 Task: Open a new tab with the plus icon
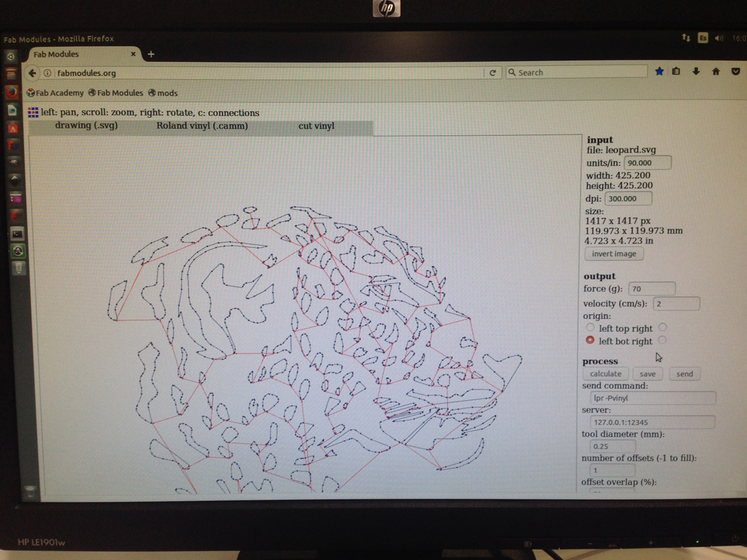(x=151, y=54)
